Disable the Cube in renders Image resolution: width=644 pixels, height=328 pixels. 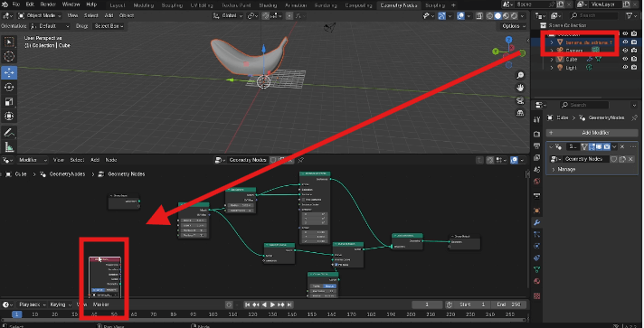pos(634,59)
